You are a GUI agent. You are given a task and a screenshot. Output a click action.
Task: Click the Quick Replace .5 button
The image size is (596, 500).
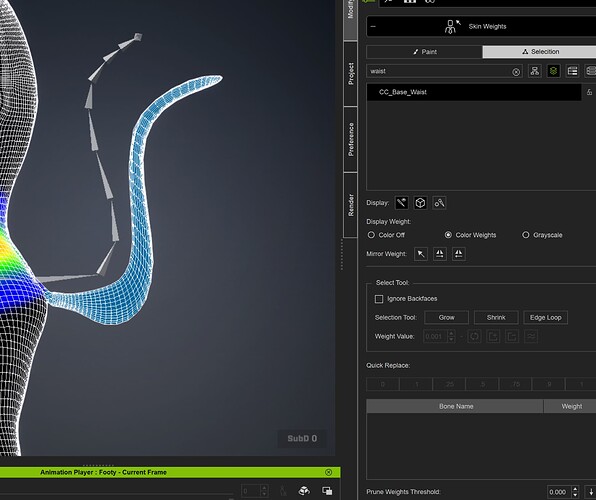tap(482, 384)
